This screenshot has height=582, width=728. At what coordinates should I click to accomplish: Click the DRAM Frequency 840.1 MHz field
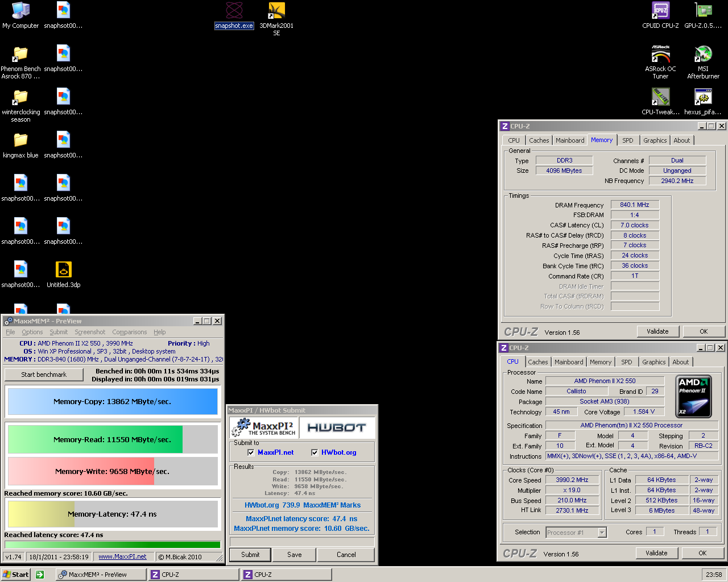635,205
